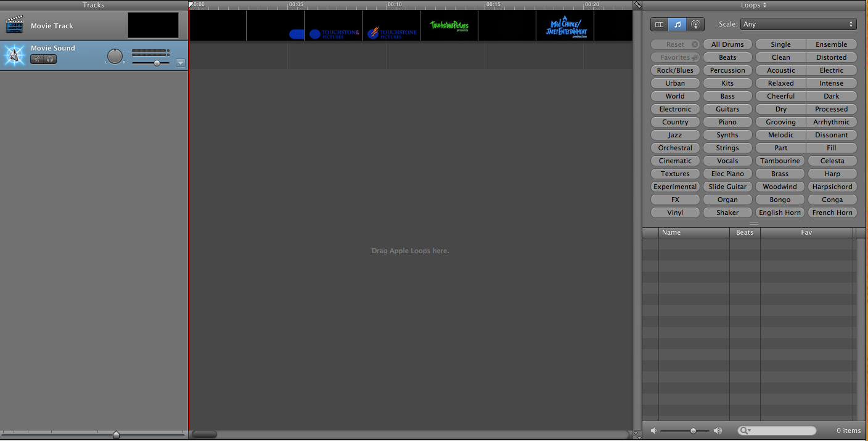
Task: Select the Piano instrument button
Action: [727, 122]
